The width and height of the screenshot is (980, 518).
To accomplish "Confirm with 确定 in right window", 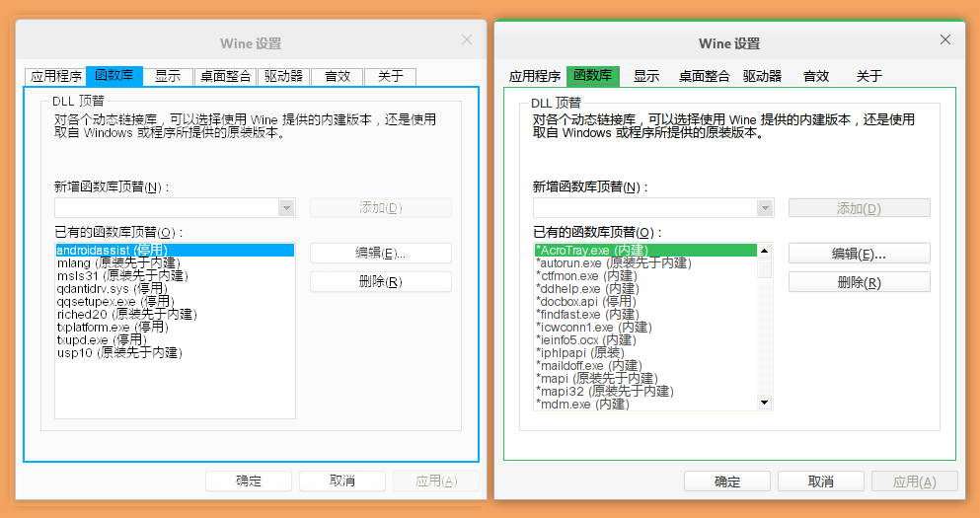I will tap(727, 481).
